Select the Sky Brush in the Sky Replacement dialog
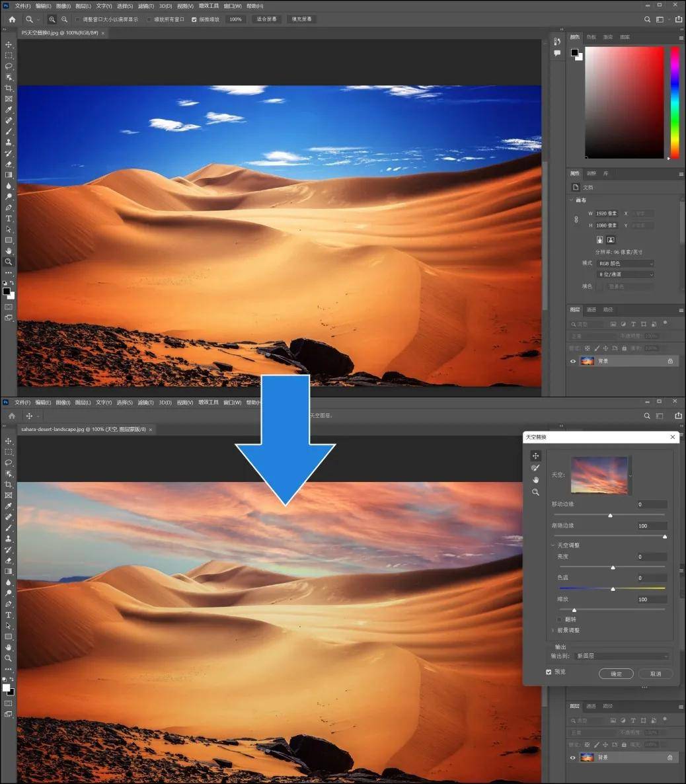686x784 pixels. (535, 467)
